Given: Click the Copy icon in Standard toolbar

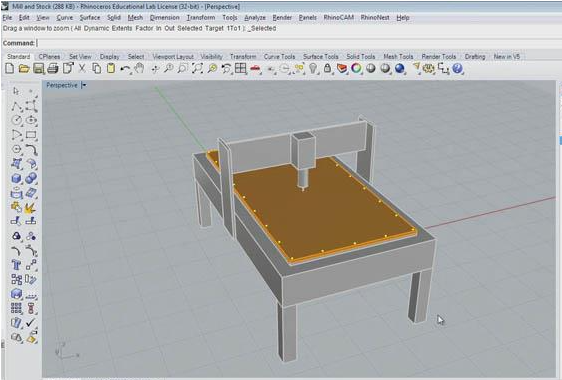Looking at the screenshot, I should [96, 68].
